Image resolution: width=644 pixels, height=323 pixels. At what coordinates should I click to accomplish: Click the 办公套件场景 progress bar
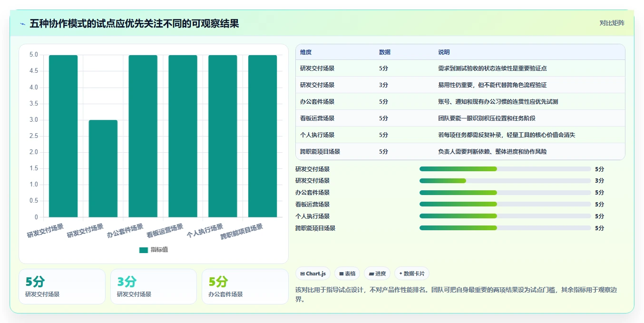tap(505, 193)
